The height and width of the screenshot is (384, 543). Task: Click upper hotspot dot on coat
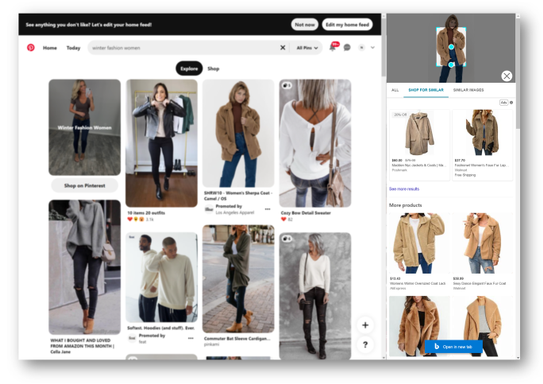451,46
